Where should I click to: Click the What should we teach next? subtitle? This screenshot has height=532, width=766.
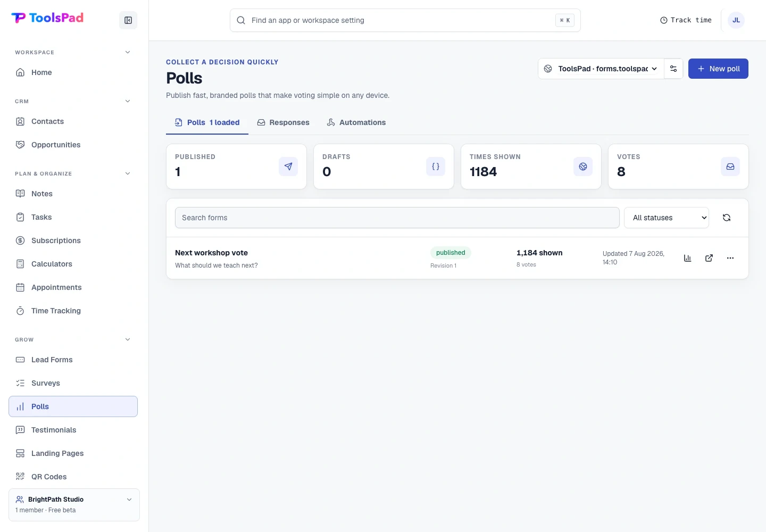coord(217,265)
